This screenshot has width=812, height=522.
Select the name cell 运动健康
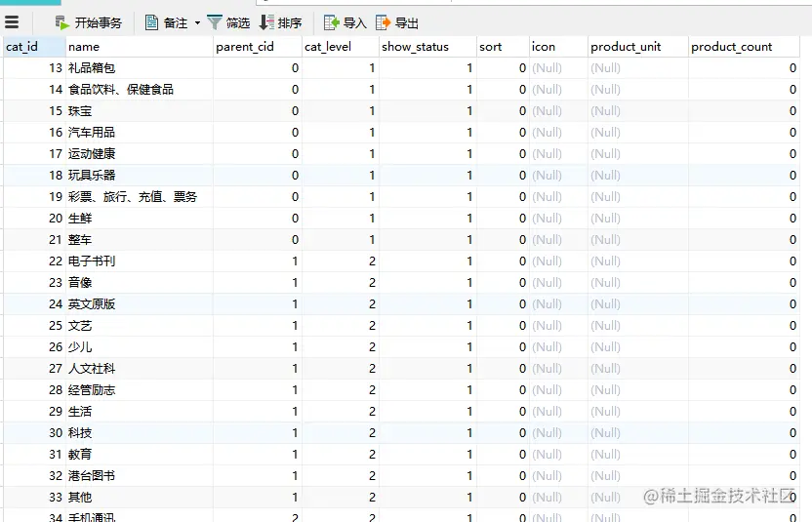140,154
